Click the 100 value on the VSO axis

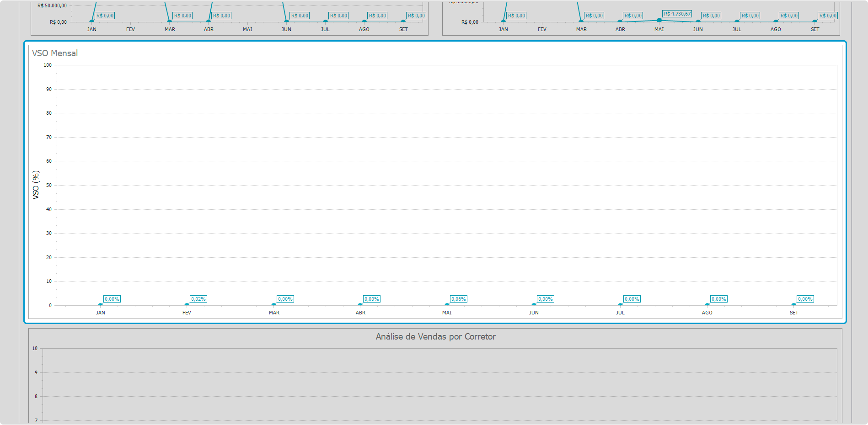(x=48, y=65)
